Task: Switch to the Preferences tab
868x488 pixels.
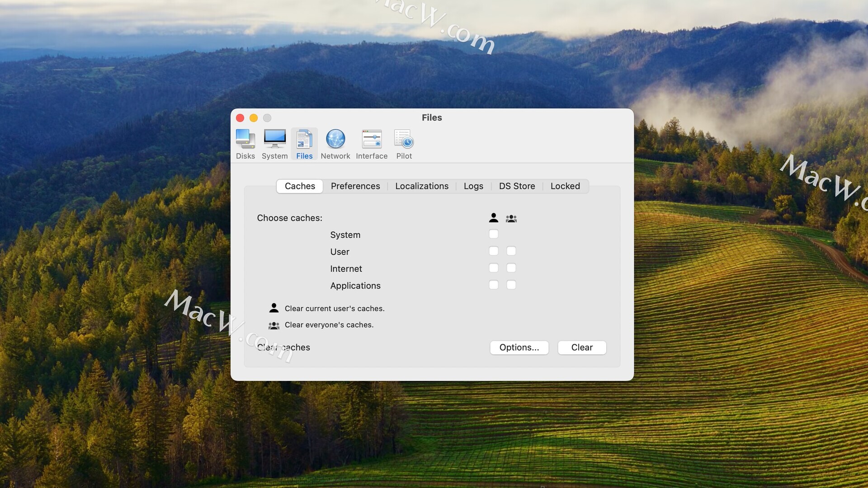Action: tap(355, 186)
